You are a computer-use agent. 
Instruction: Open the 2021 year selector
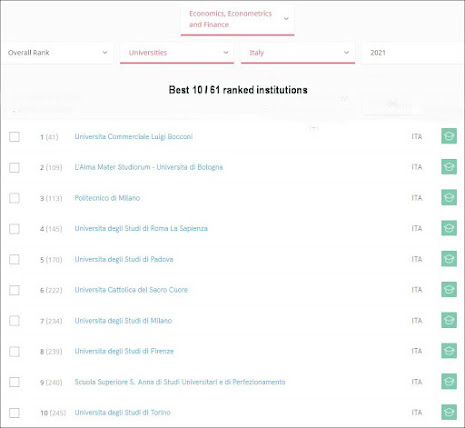click(412, 53)
